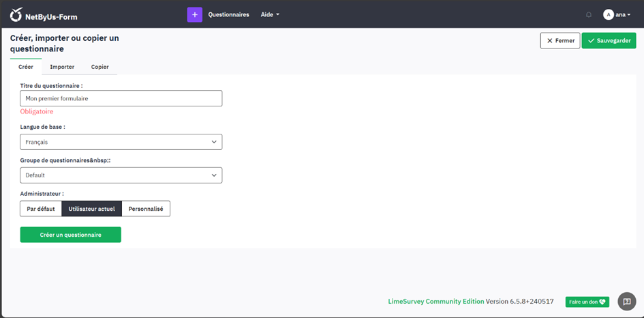Image resolution: width=644 pixels, height=318 pixels.
Task: Click the user avatar icon
Action: (x=608, y=14)
